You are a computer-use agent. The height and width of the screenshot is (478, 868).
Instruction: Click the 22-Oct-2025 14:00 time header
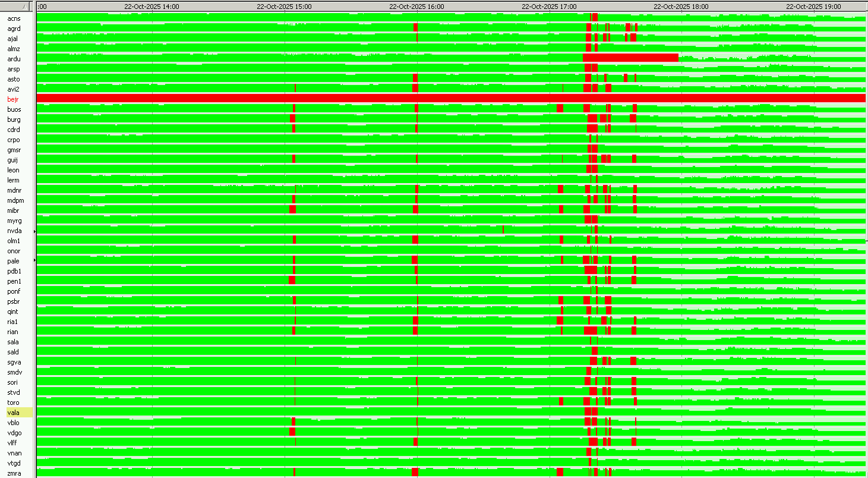click(x=151, y=6)
